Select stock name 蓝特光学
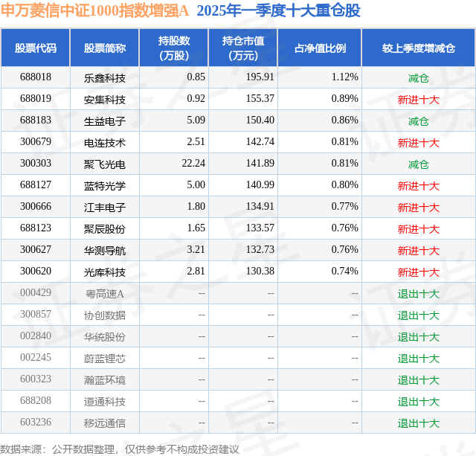 coord(105,186)
